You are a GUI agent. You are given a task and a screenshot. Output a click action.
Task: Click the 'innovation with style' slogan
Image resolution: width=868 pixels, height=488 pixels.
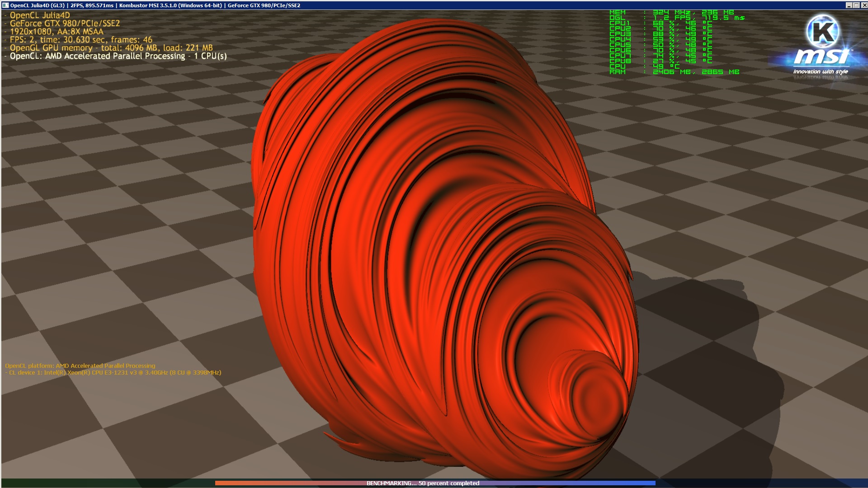[821, 71]
